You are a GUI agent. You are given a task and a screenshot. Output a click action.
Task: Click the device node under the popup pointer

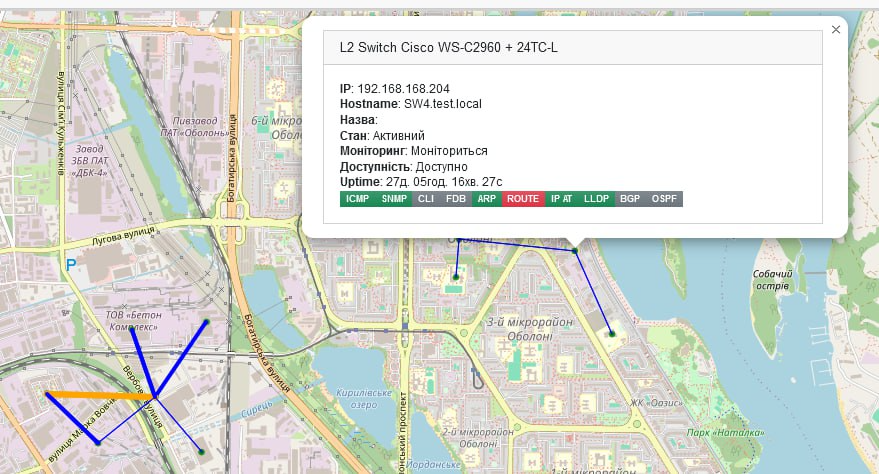coord(575,251)
